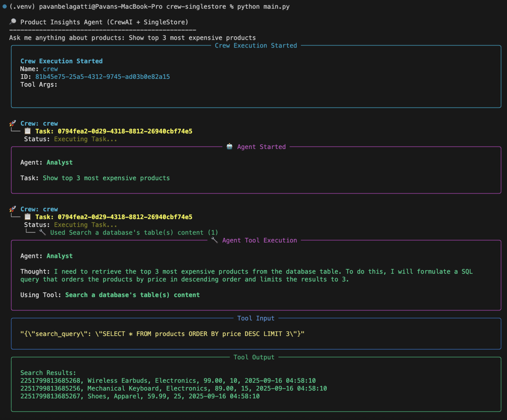Click the magnifying glass icon beside Product Insights Agent
The image size is (507, 420).
click(x=13, y=22)
